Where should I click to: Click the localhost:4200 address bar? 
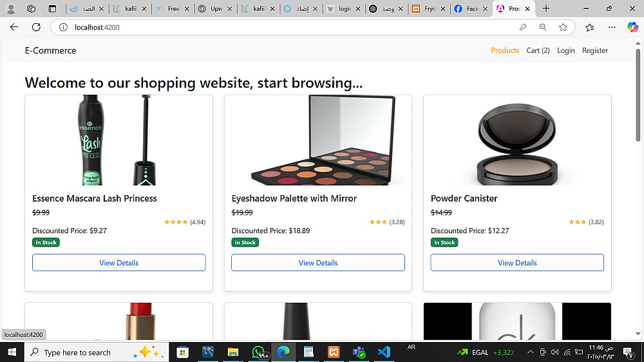pos(258,27)
